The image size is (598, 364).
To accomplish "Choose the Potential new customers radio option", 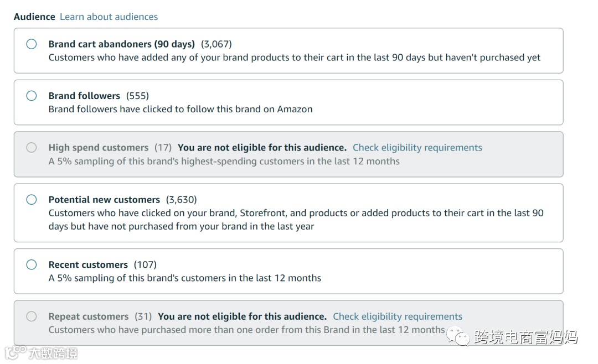I will point(32,200).
